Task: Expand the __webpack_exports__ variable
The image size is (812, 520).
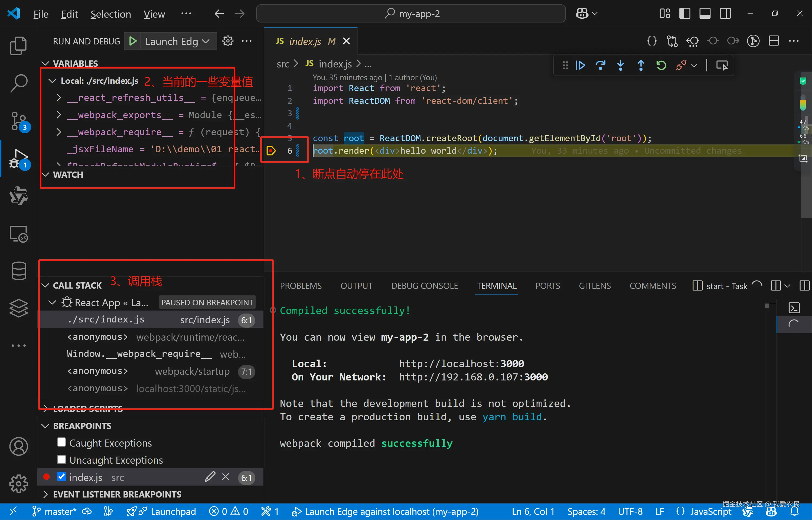Action: [x=59, y=115]
